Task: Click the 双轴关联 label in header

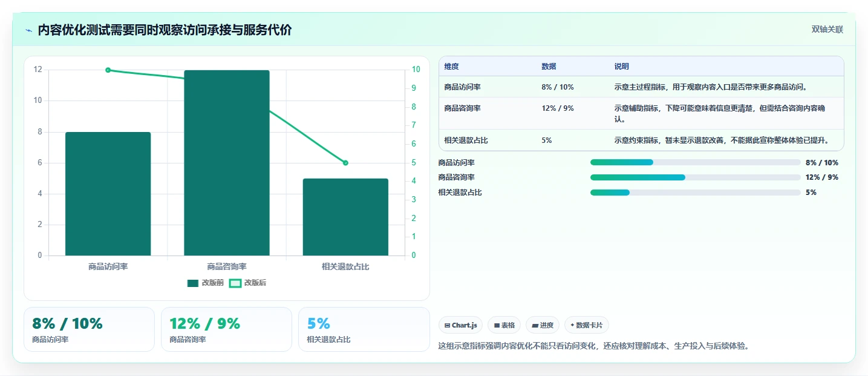Action: coord(827,29)
